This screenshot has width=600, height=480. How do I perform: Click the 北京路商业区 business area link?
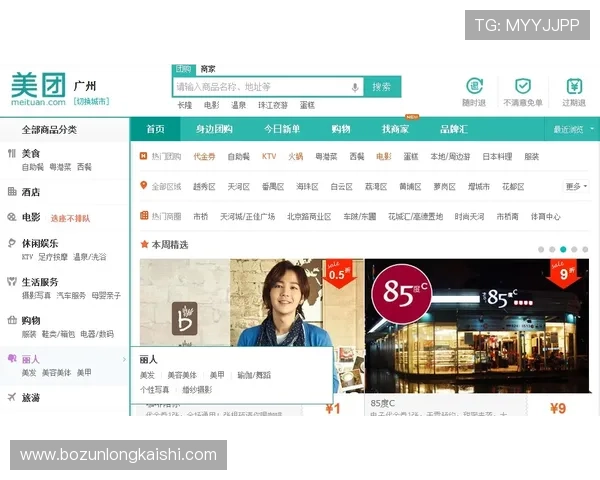tap(309, 217)
